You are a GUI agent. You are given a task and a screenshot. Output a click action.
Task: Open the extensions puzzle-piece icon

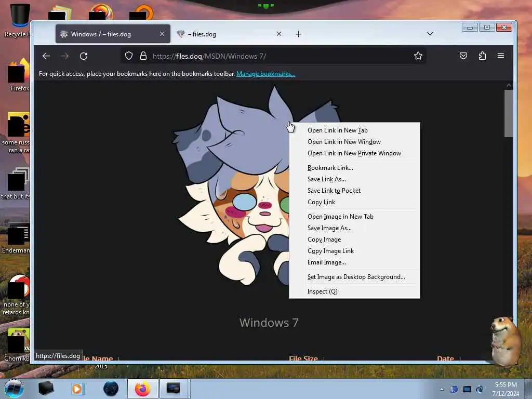pos(482,56)
